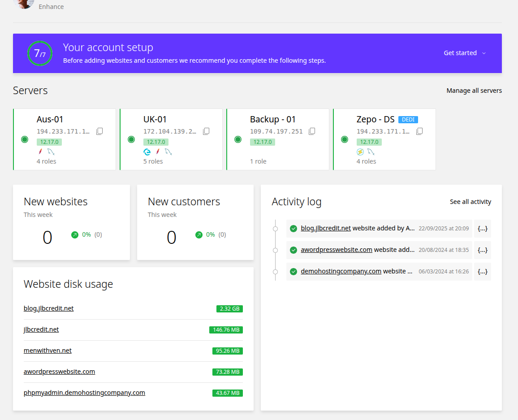
Task: Click the Apache feather icon on UK-01
Action: [x=158, y=152]
